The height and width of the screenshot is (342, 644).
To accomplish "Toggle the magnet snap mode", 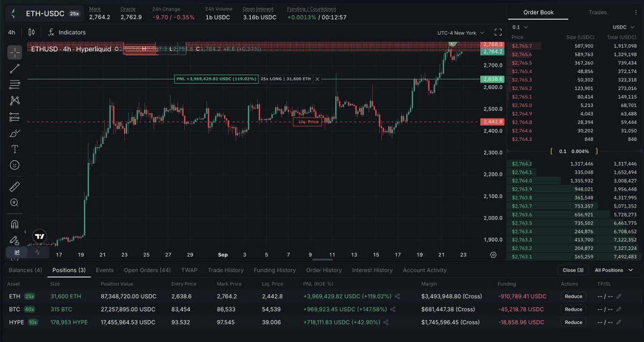I will click(14, 224).
